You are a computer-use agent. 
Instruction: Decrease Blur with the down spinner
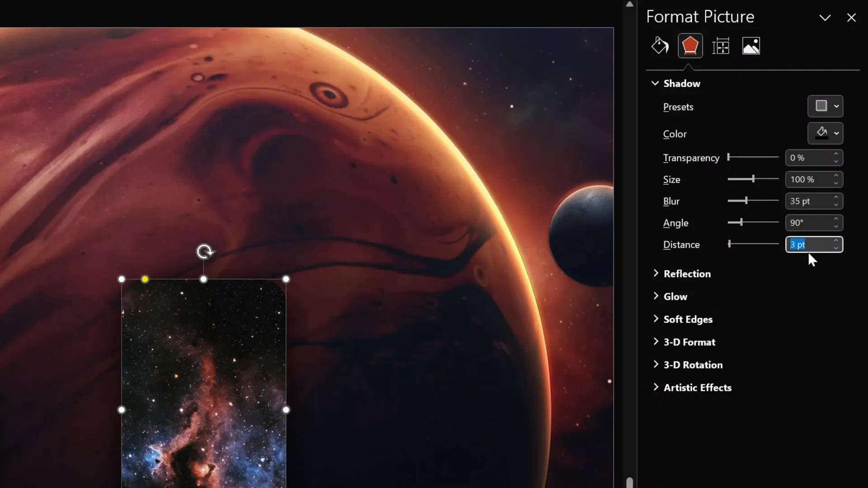pos(836,205)
